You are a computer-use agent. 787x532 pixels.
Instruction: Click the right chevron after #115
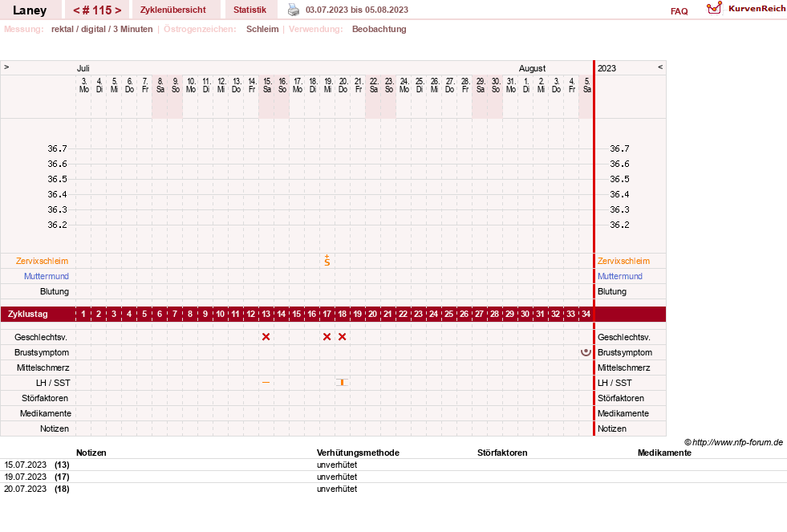tap(118, 10)
